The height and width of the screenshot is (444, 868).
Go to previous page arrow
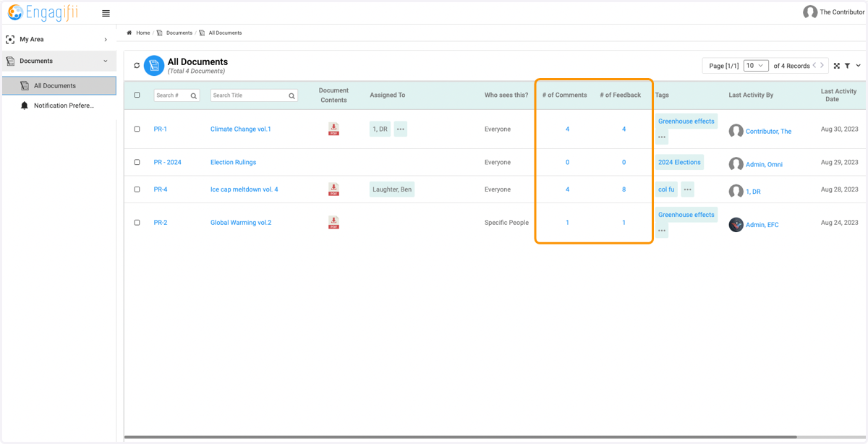[814, 66]
